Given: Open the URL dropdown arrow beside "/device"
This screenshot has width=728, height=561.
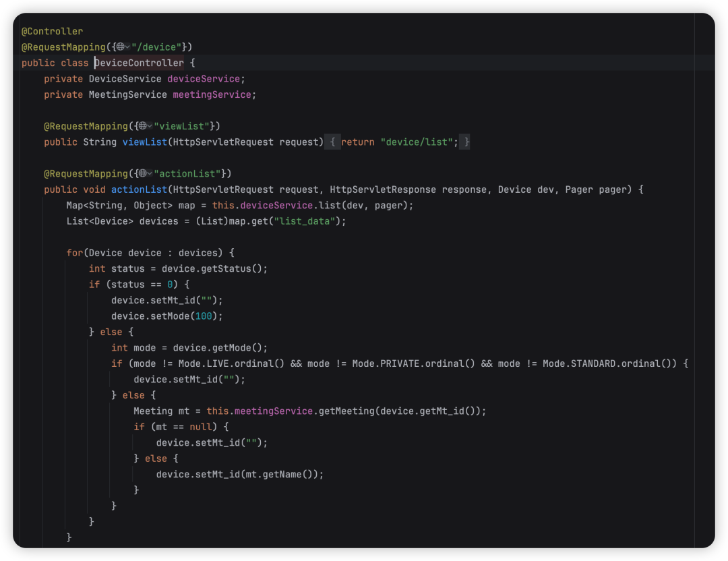Looking at the screenshot, I should (x=128, y=47).
